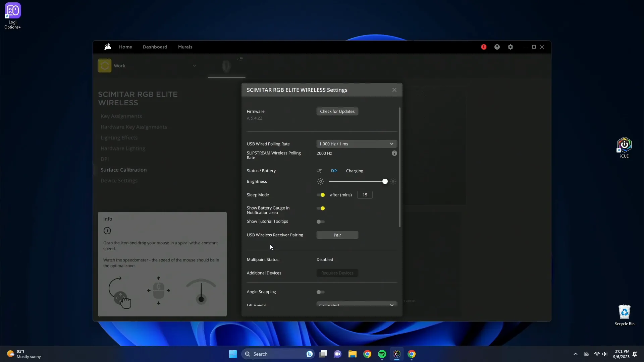
Task: Expand the Work profile dropdown chevron
Action: click(195, 66)
